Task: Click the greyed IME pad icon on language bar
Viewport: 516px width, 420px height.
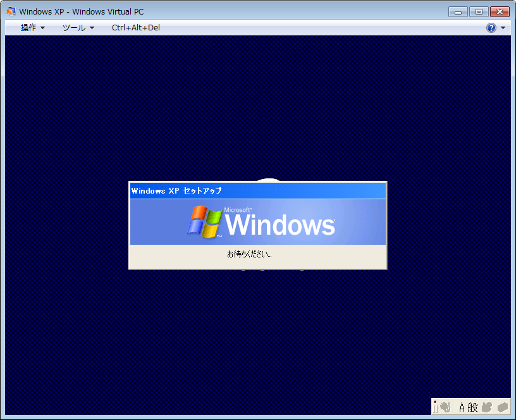Action: [445, 407]
